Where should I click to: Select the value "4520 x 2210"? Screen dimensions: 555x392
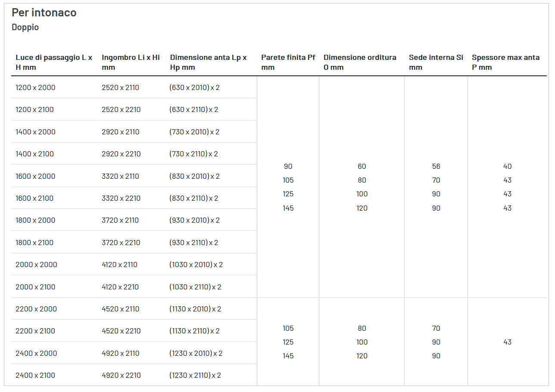pos(122,331)
